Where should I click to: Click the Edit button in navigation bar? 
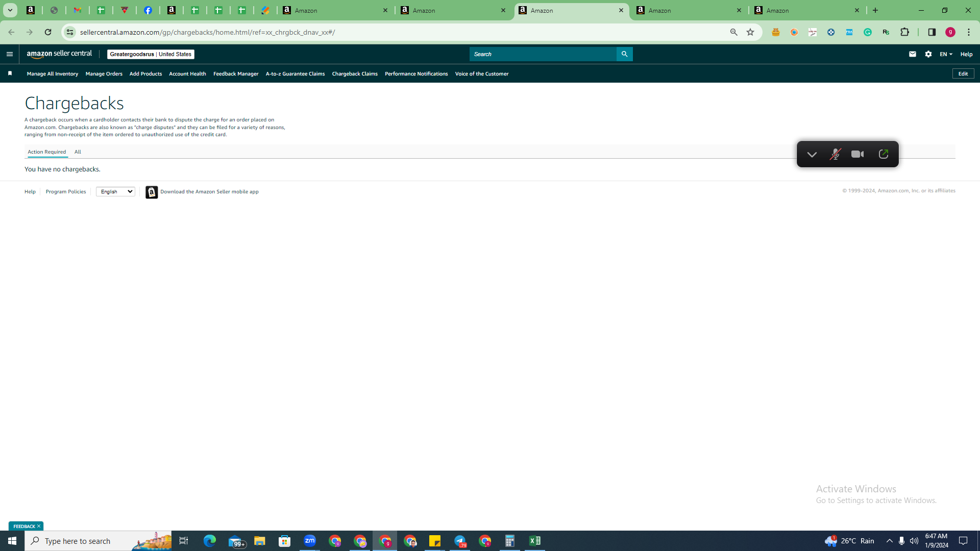coord(963,74)
